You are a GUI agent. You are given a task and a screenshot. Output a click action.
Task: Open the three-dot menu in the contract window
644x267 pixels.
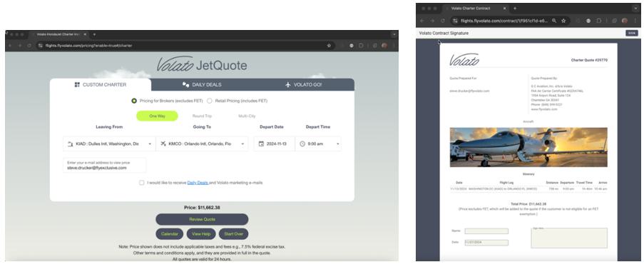tap(635, 21)
